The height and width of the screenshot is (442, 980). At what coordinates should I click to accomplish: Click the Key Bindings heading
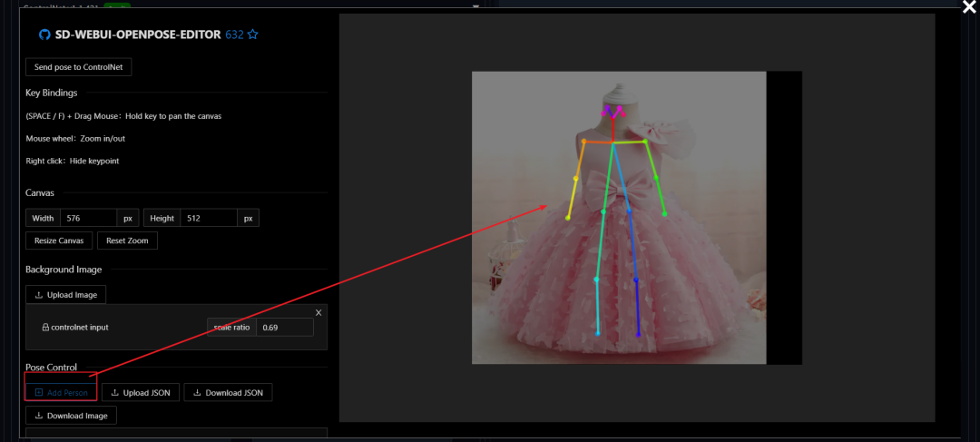(x=51, y=93)
